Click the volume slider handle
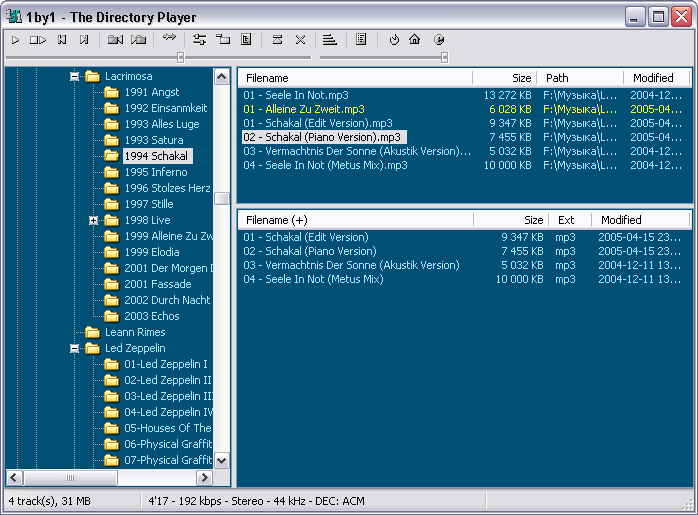The width and height of the screenshot is (698, 515). pos(444,57)
